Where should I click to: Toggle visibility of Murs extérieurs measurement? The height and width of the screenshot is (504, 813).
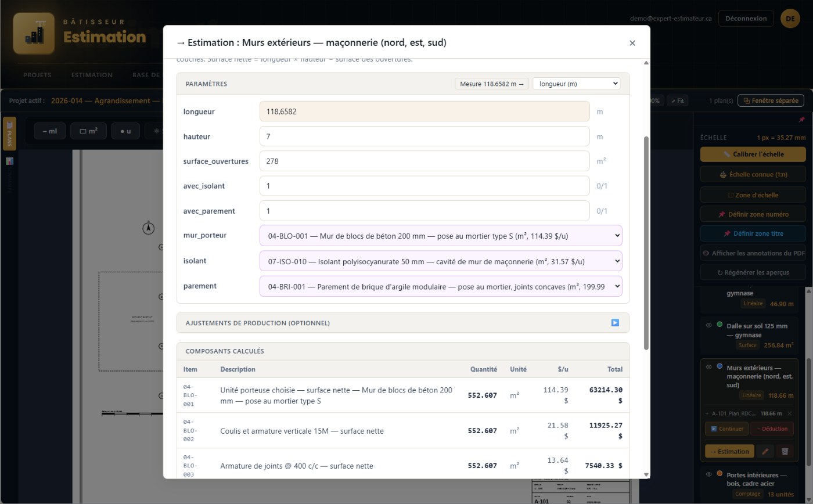pyautogui.click(x=708, y=368)
